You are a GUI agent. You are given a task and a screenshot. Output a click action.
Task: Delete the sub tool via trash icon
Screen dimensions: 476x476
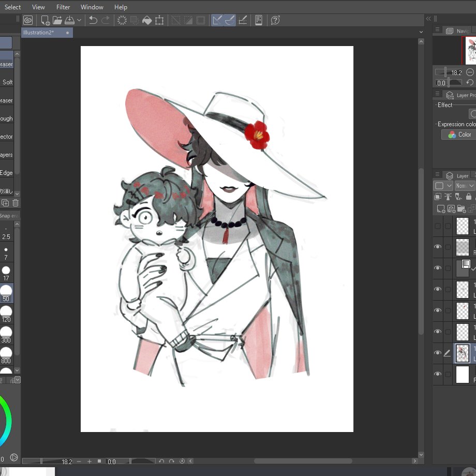pyautogui.click(x=16, y=203)
